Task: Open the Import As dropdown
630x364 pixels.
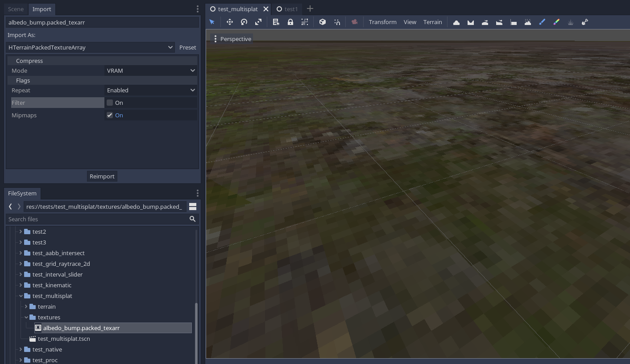Action: 91,47
